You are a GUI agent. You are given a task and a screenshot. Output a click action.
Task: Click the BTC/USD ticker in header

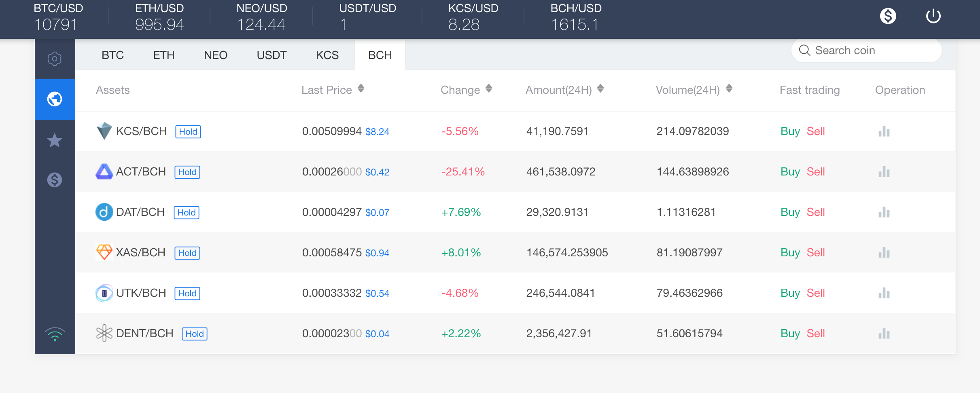tap(58, 17)
